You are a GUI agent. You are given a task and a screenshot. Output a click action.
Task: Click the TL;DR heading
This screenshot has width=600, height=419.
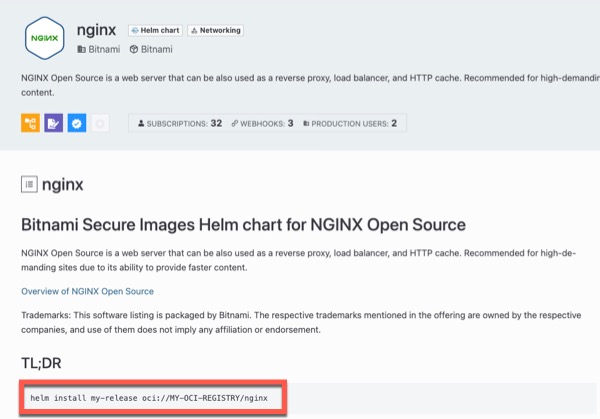[x=41, y=363]
